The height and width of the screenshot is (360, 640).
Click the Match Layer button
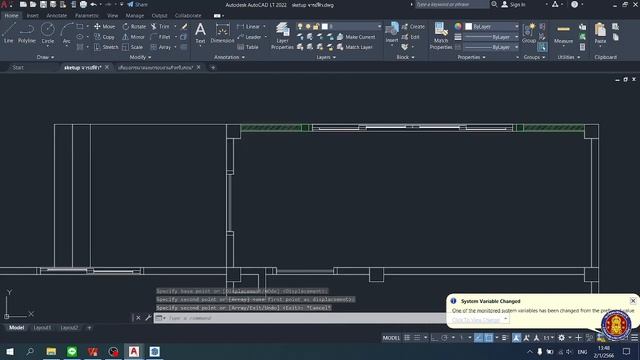354,47
